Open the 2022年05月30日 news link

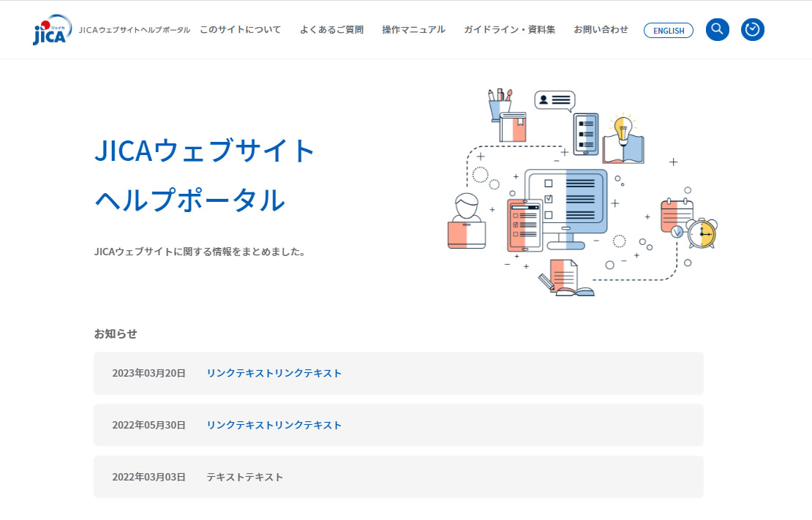[x=274, y=425]
